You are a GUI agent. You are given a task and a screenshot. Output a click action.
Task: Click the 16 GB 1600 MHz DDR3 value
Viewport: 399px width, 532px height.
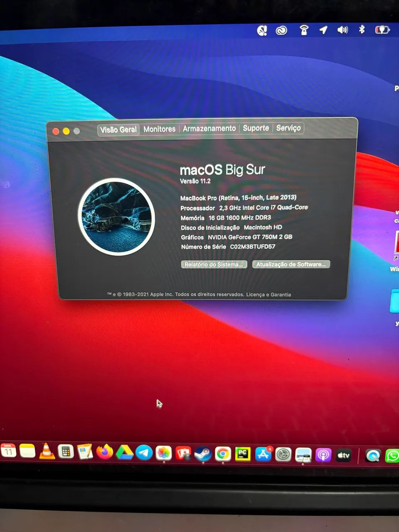(240, 217)
